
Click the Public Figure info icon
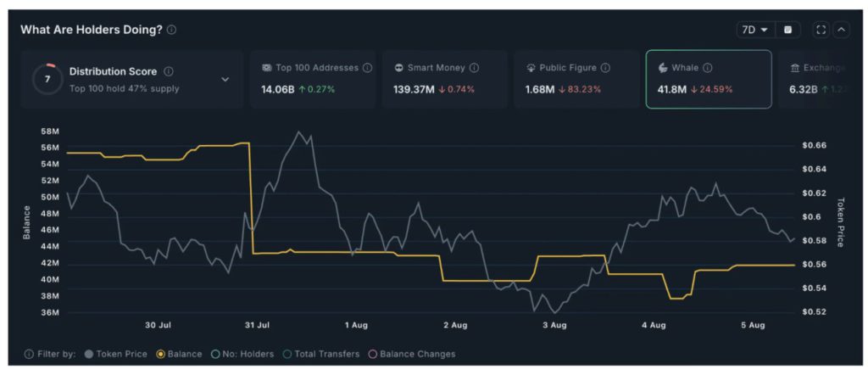point(605,68)
